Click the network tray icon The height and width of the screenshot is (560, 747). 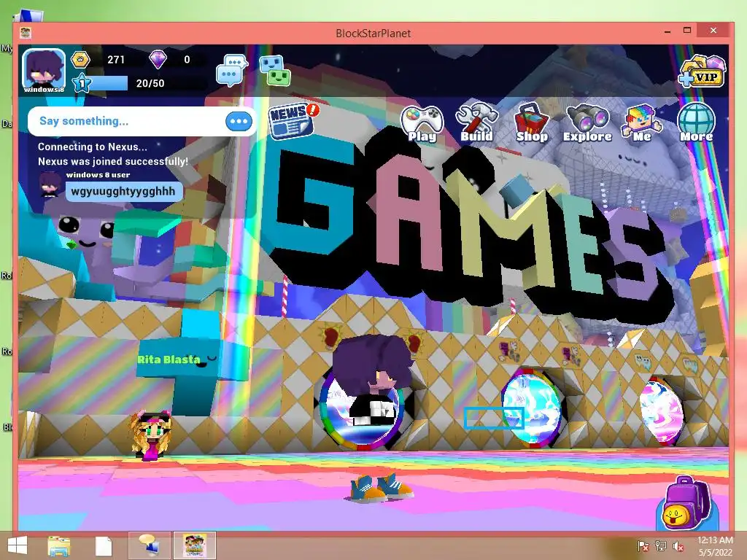pos(661,545)
